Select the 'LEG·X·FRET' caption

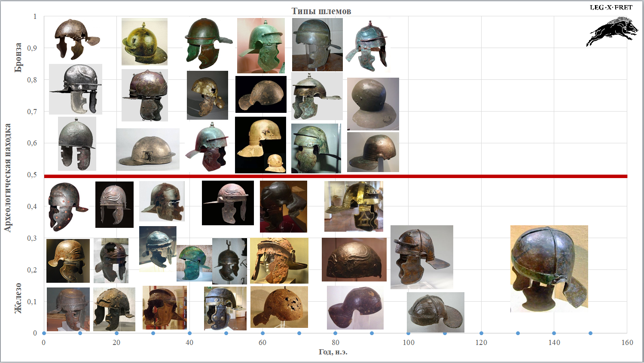[x=611, y=7]
